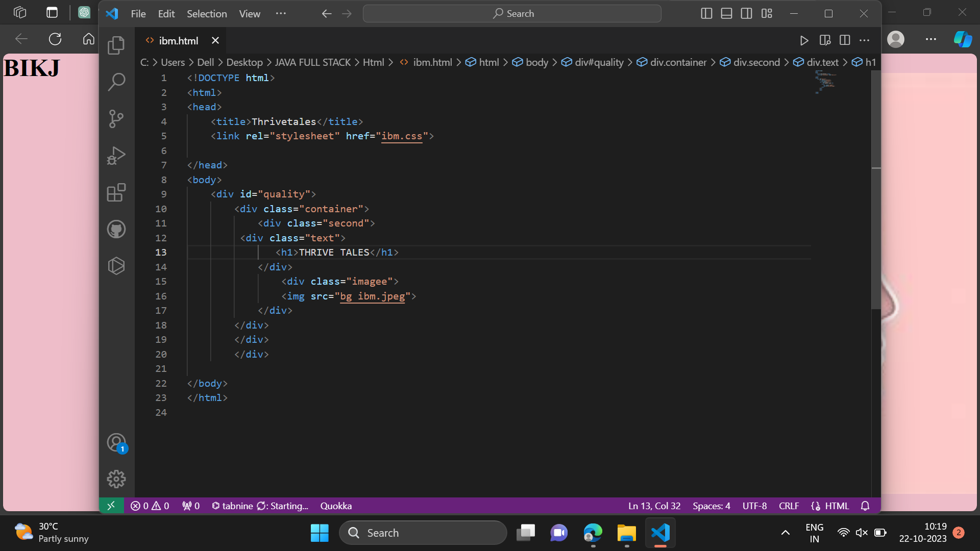
Task: Select the ibm.html editor tab
Action: [x=178, y=40]
